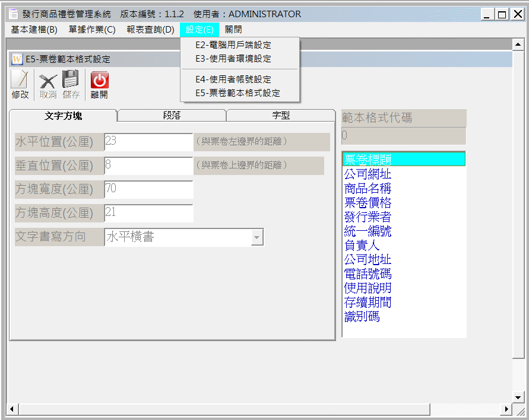The width and height of the screenshot is (529, 420).
Task: Click the 垂直位置(公厘) input field
Action: 148,166
